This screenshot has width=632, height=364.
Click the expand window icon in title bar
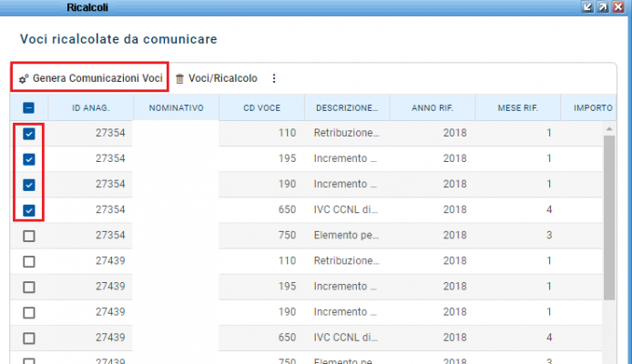(603, 7)
